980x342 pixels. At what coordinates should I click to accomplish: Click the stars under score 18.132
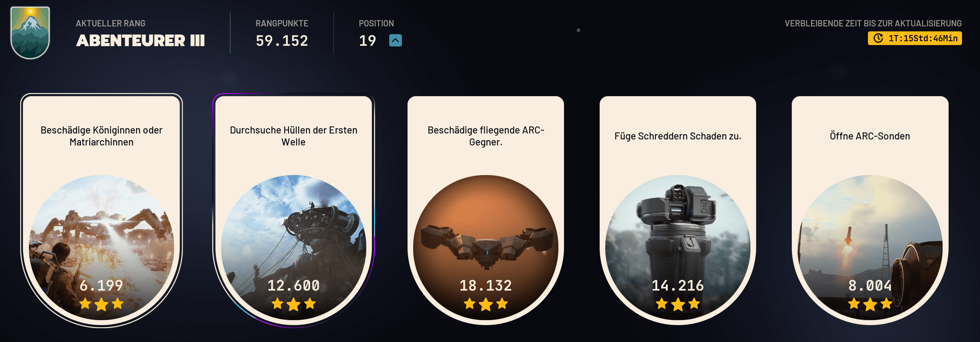coord(486,304)
